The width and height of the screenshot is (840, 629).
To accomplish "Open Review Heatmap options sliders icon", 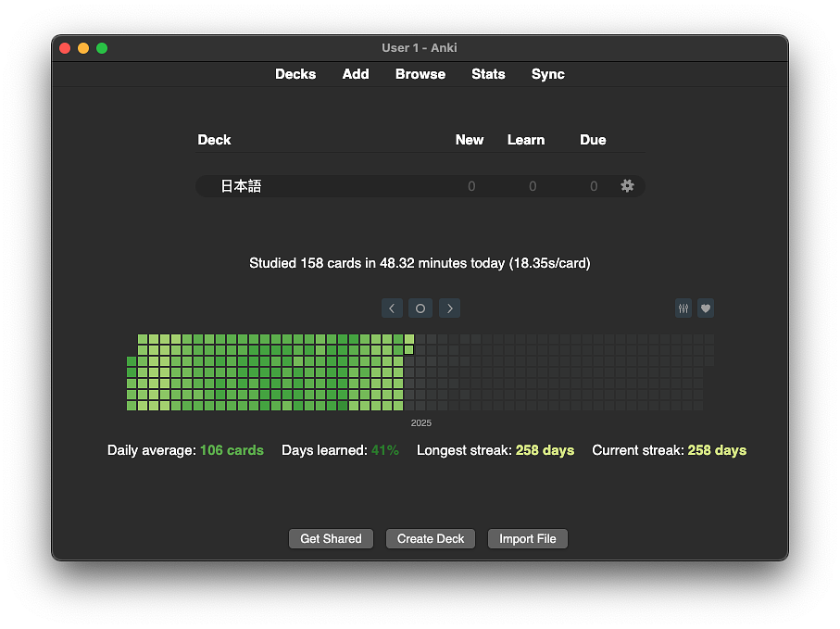I will click(683, 308).
